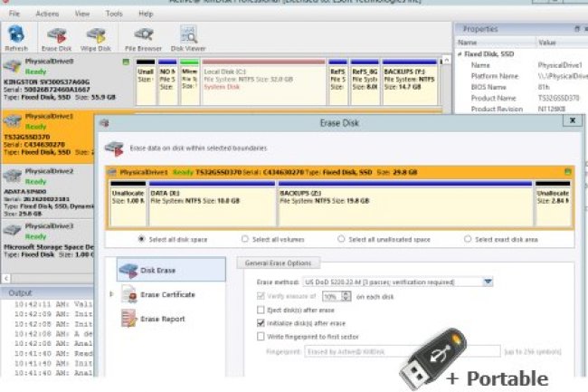Select PhysicalDrive1 disk icon in list
This screenshot has width=588, height=392.
pyautogui.click(x=12, y=121)
